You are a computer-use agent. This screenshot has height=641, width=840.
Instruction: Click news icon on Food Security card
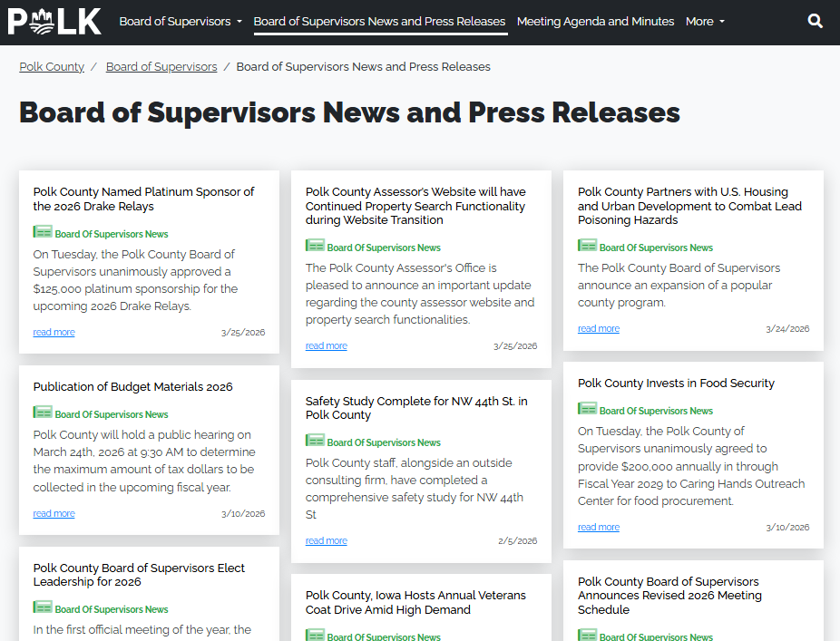[587, 410]
